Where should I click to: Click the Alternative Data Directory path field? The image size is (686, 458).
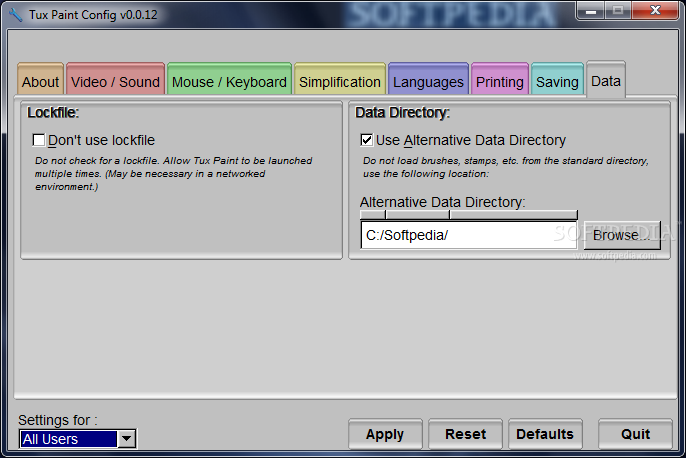[469, 235]
